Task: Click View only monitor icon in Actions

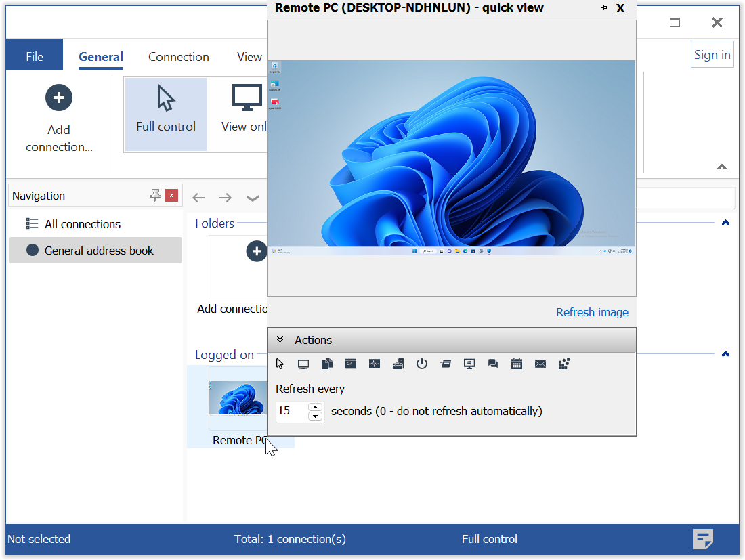Action: pyautogui.click(x=303, y=364)
